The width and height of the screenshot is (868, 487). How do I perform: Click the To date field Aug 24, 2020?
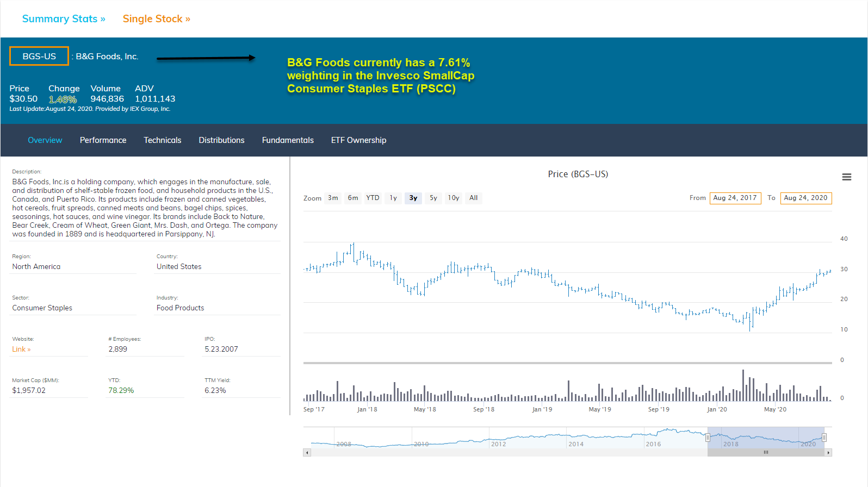[806, 198]
